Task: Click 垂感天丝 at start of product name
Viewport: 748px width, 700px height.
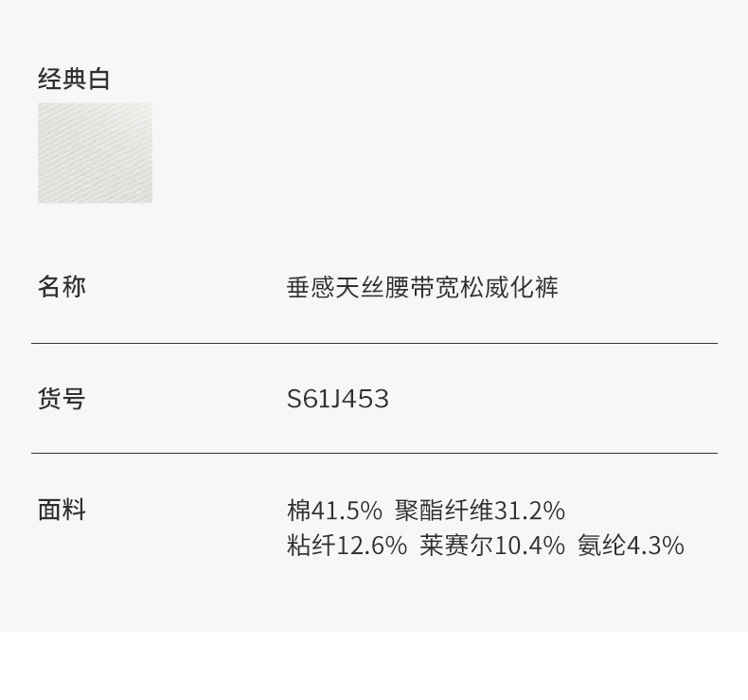Action: click(x=335, y=287)
